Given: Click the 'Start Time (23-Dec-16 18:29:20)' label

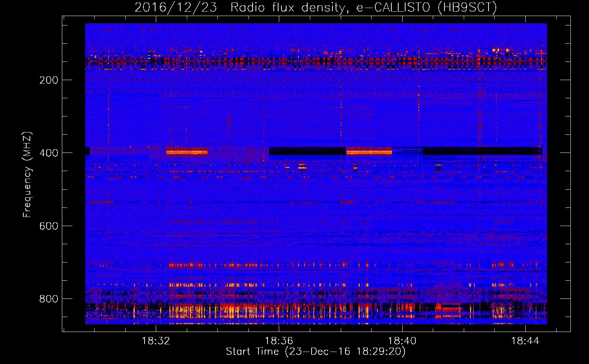Looking at the screenshot, I should coord(316,352).
